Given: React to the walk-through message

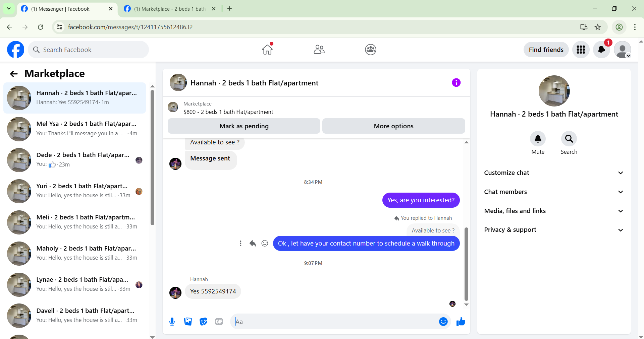Looking at the screenshot, I should pyautogui.click(x=265, y=244).
